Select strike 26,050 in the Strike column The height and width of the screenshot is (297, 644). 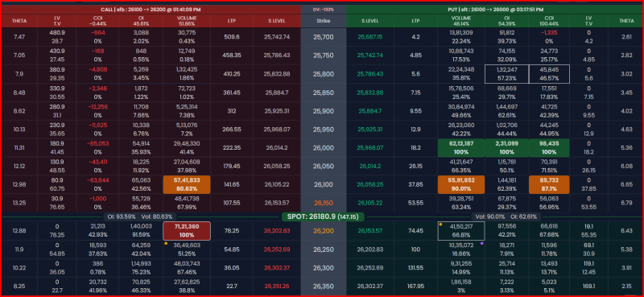click(324, 166)
